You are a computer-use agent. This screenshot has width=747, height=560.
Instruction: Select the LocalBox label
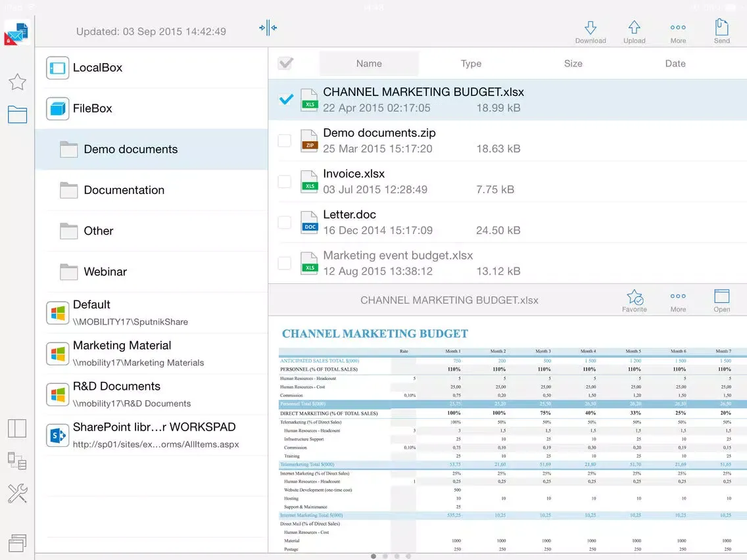(98, 68)
